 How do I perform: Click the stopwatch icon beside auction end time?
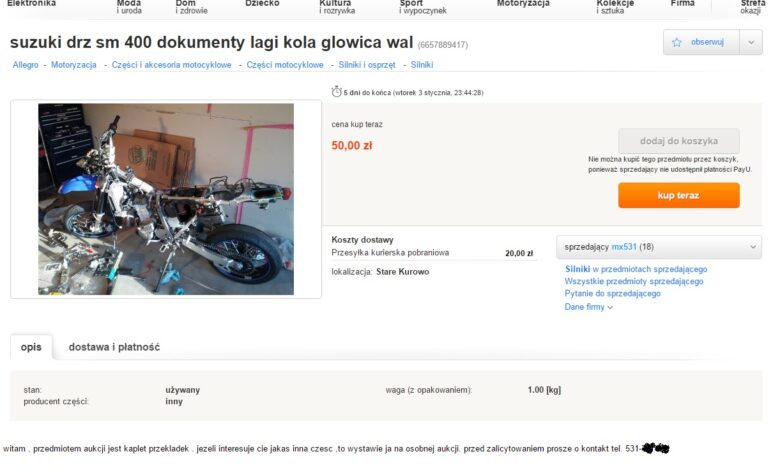(x=336, y=92)
